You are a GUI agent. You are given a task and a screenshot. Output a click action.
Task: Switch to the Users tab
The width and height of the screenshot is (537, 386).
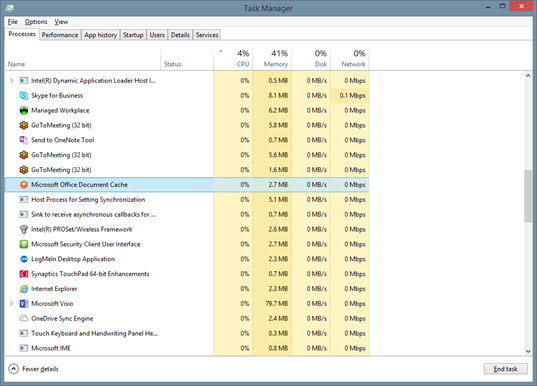point(157,35)
